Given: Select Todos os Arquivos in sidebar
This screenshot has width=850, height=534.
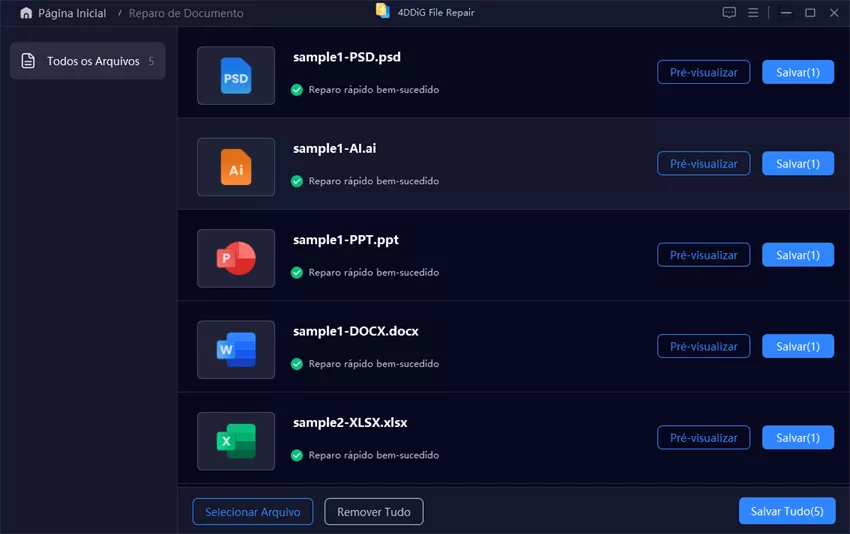Looking at the screenshot, I should (88, 61).
